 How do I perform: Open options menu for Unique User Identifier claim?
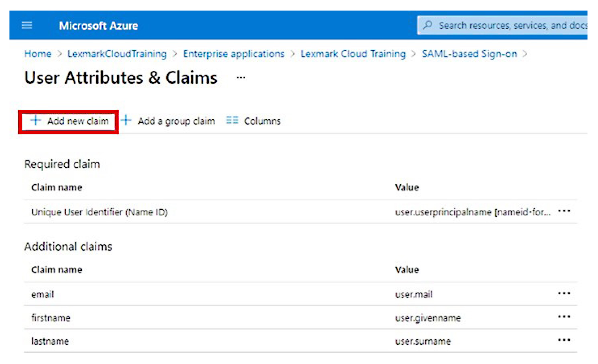[565, 210]
